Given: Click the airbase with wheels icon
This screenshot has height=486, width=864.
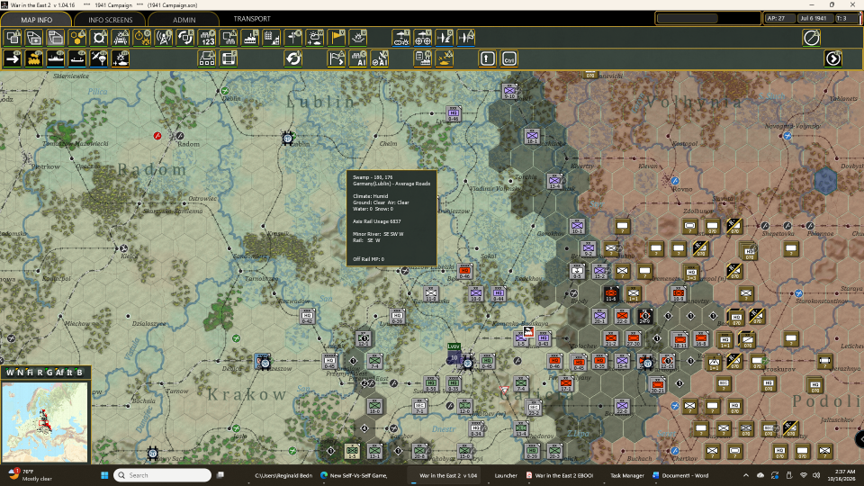Looking at the screenshot, I should click(423, 37).
